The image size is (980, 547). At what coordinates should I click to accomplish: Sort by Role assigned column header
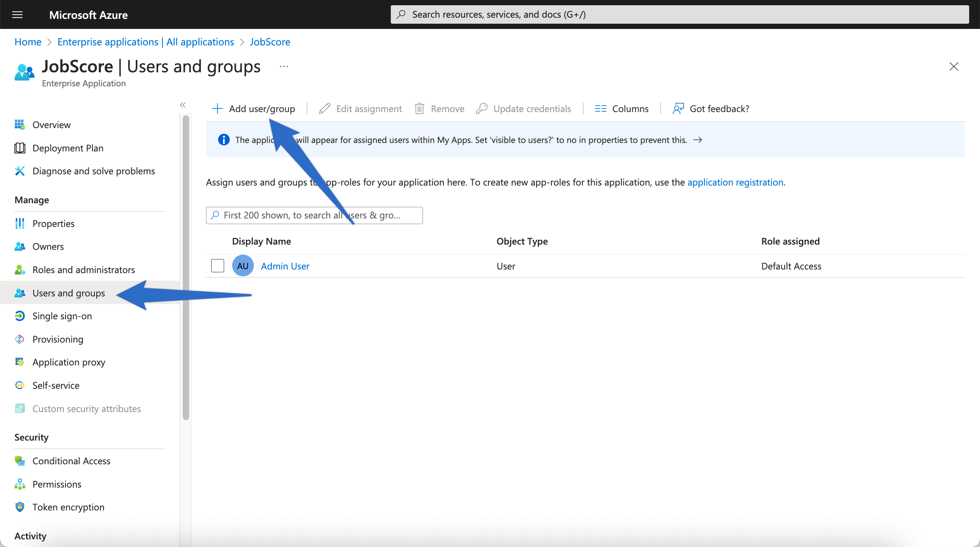pyautogui.click(x=790, y=241)
